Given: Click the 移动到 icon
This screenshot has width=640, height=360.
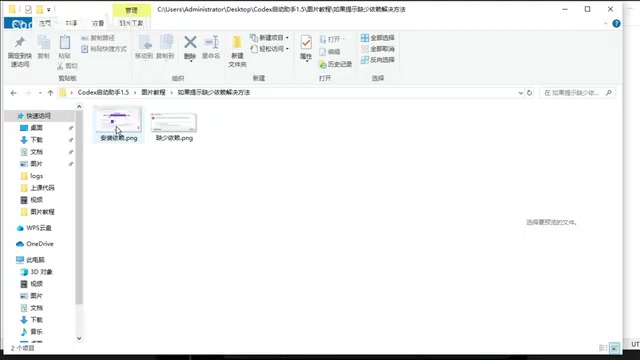Looking at the screenshot, I should (144, 42).
